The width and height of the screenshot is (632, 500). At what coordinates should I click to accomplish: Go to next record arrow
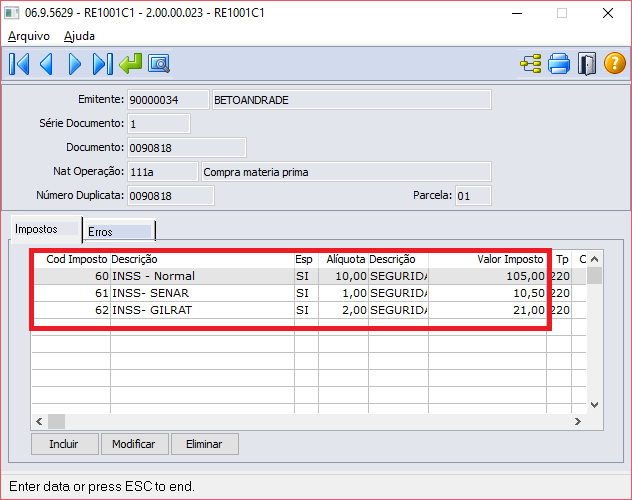[x=75, y=64]
